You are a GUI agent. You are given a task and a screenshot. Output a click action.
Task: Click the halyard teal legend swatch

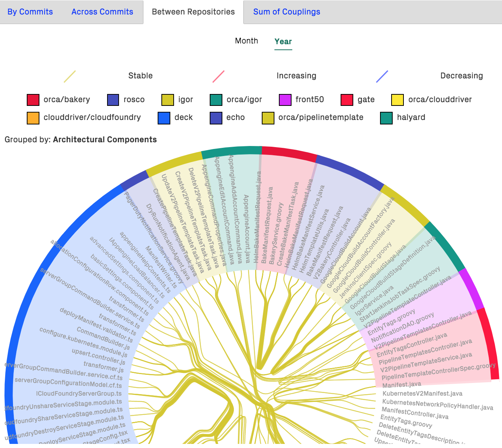click(x=386, y=118)
